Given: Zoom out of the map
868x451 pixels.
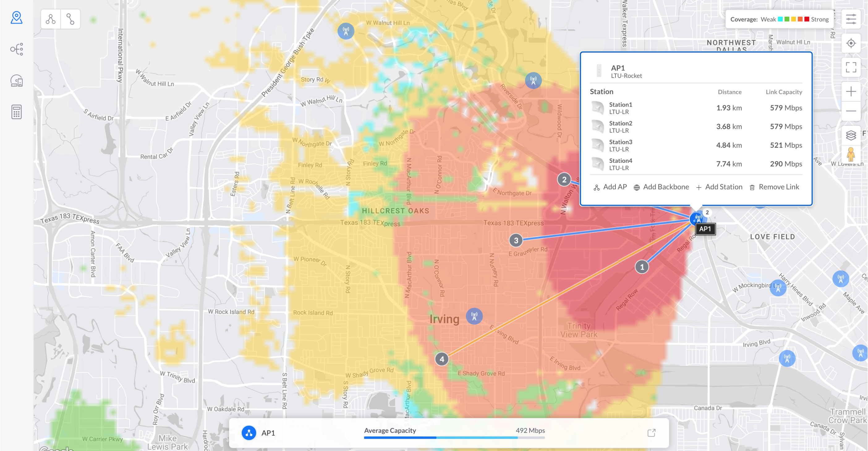Looking at the screenshot, I should click(x=852, y=111).
